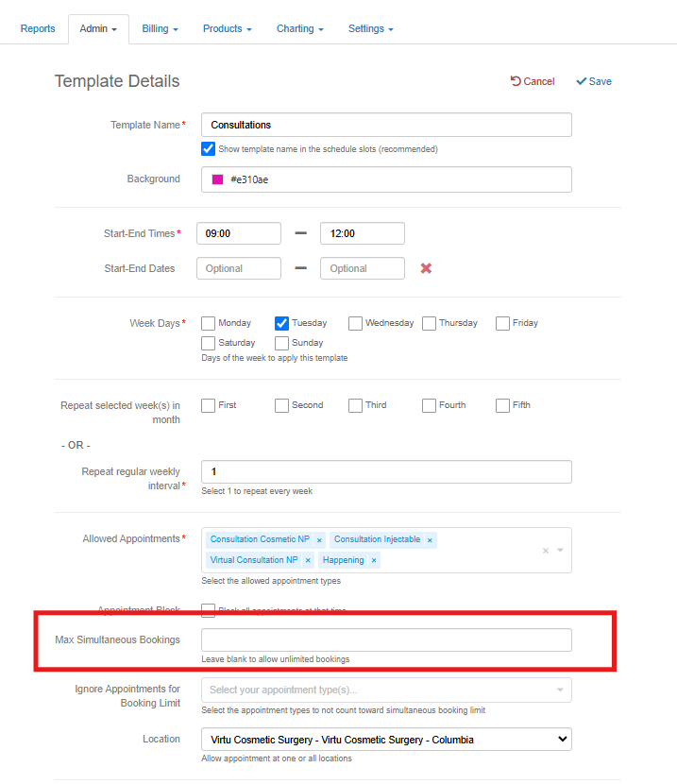Enable the Monday weekday checkbox
Image resolution: width=677 pixels, height=784 pixels.
[209, 323]
